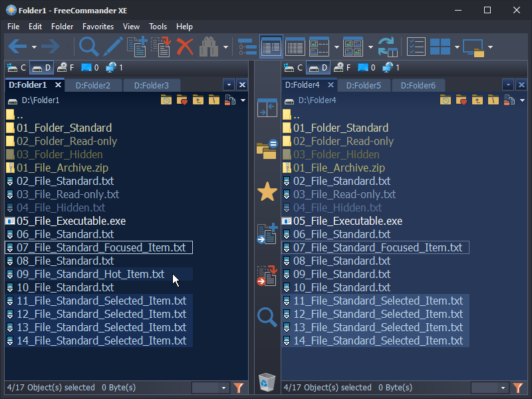Open the Recycle Bin in the middle bar

click(x=267, y=382)
